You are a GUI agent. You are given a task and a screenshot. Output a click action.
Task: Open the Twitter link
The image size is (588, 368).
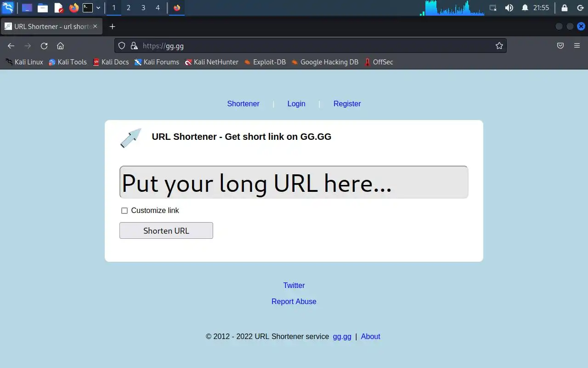point(294,286)
